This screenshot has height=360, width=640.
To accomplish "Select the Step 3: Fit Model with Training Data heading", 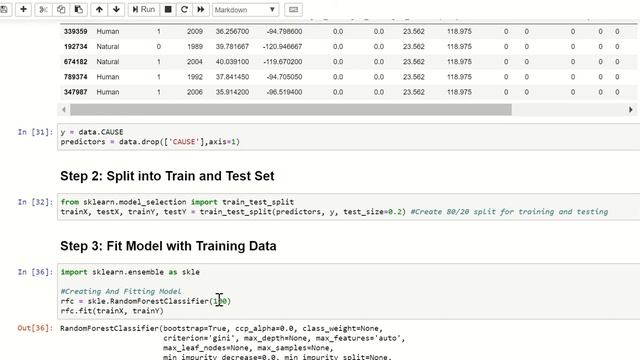I will pos(168,246).
